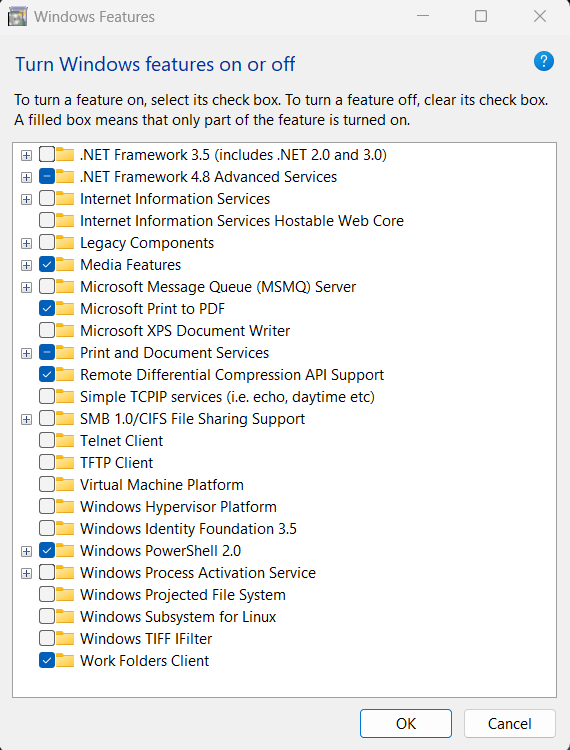Check Windows Hypervisor Platform box

[x=47, y=507]
